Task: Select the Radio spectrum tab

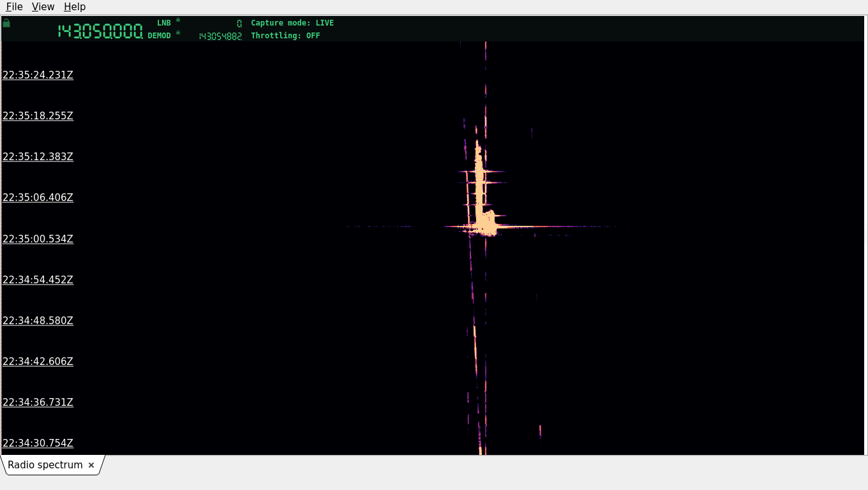Action: tap(45, 465)
